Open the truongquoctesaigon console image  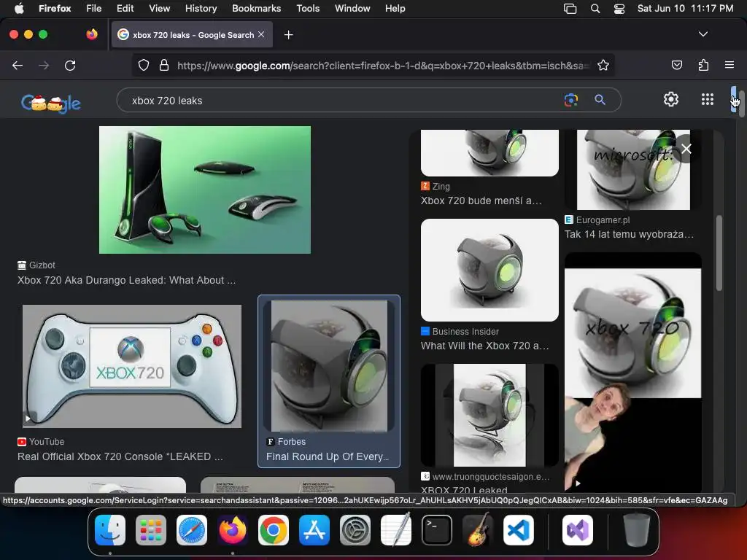[489, 415]
